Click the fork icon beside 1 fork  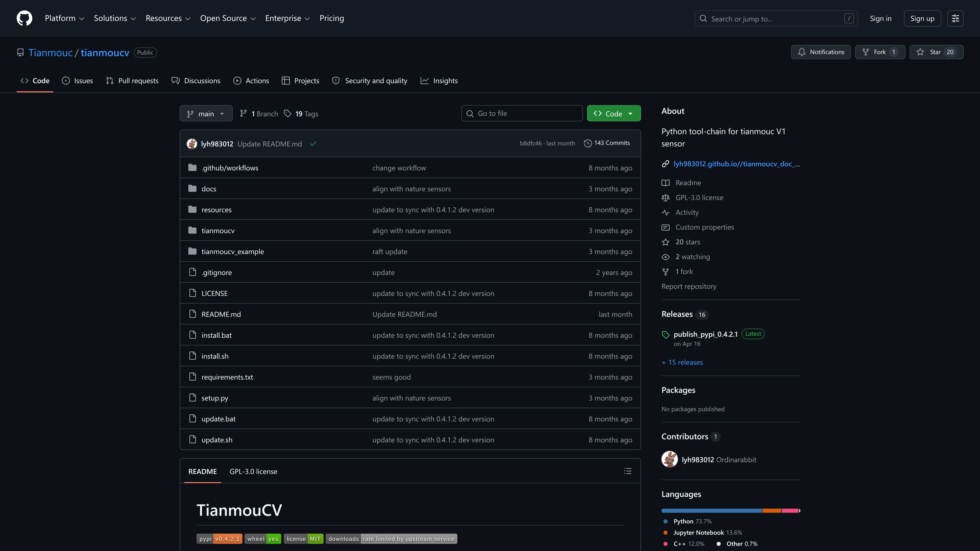click(665, 272)
